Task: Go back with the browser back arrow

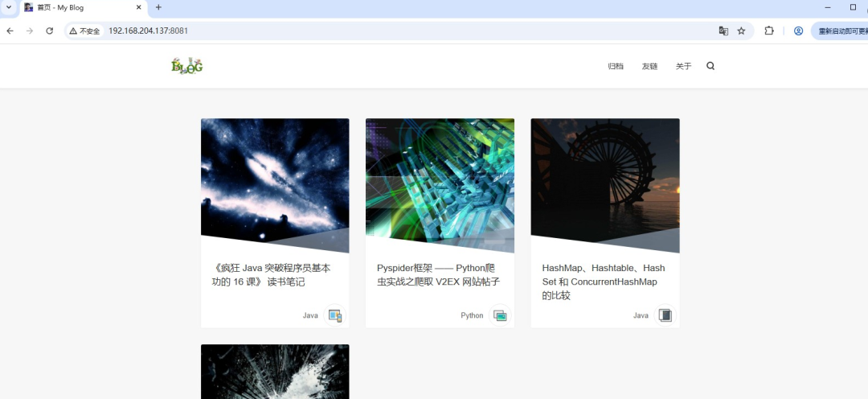Action: (x=10, y=31)
